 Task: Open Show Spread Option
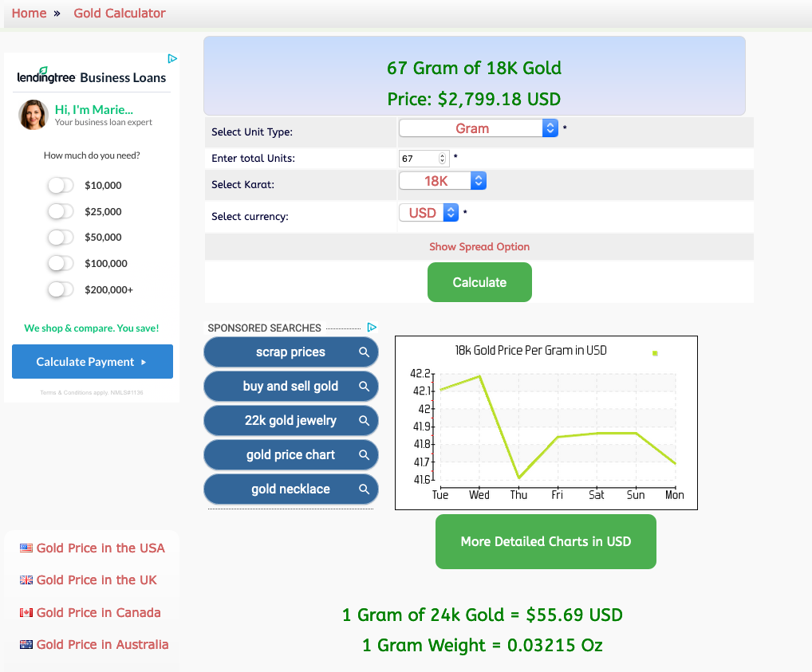[479, 246]
